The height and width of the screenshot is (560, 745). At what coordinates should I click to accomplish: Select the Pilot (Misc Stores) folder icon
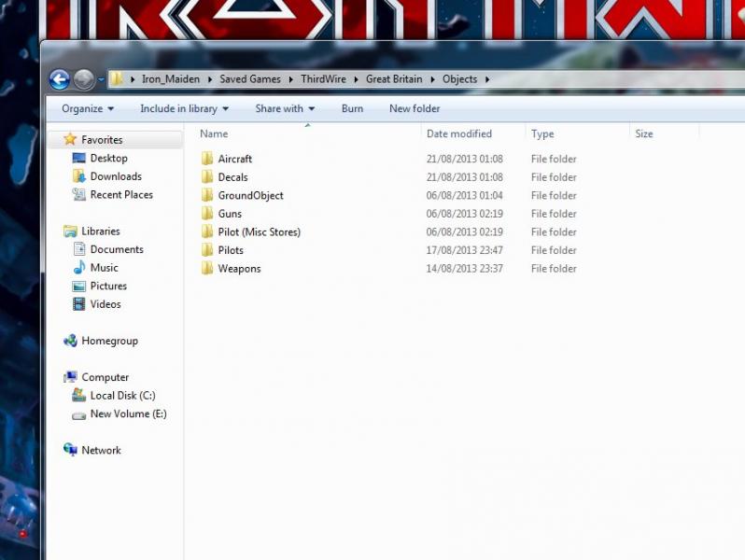(206, 231)
